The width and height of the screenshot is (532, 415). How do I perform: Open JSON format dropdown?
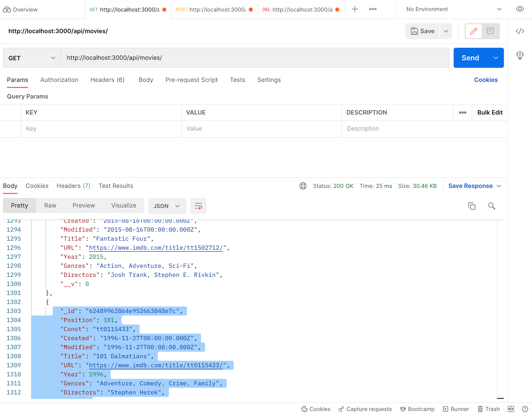pyautogui.click(x=167, y=206)
